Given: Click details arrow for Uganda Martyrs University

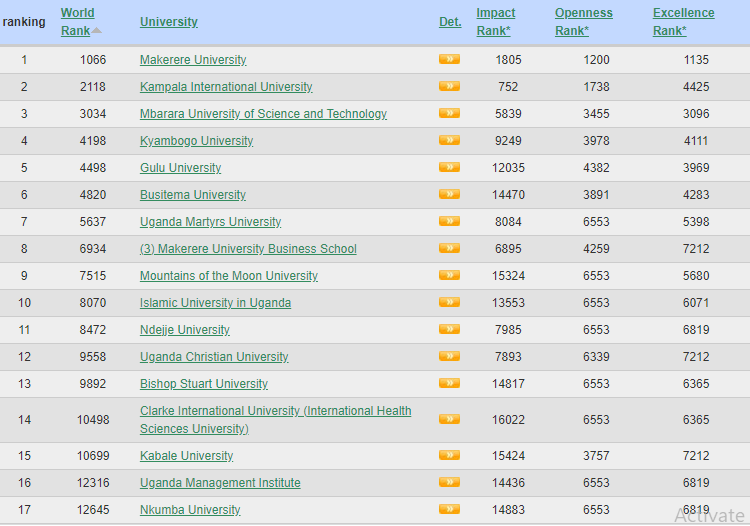Looking at the screenshot, I should coord(449,221).
